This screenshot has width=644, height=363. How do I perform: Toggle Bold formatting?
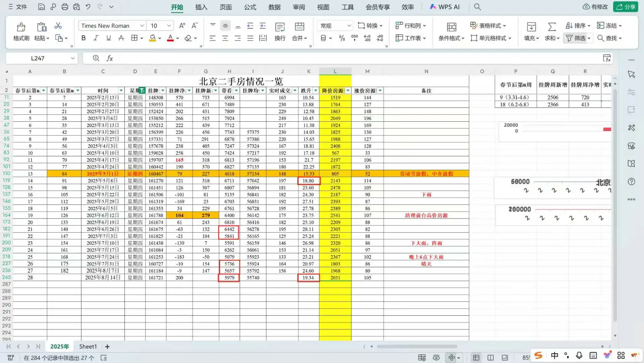83,38
